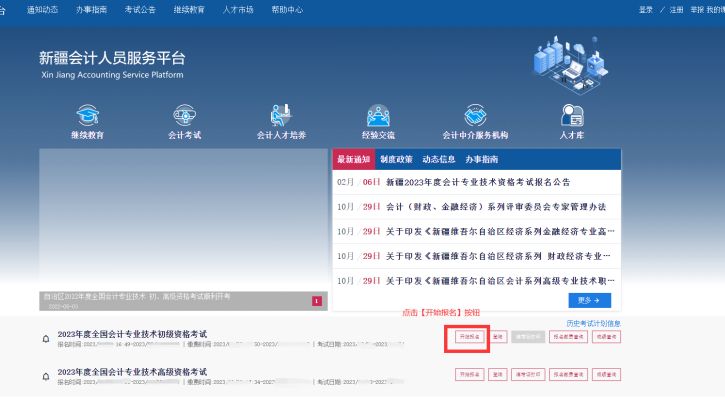Click the banner caption 自治区2022年度全国会计专业技术
The image size is (725, 398).
[x=137, y=296]
